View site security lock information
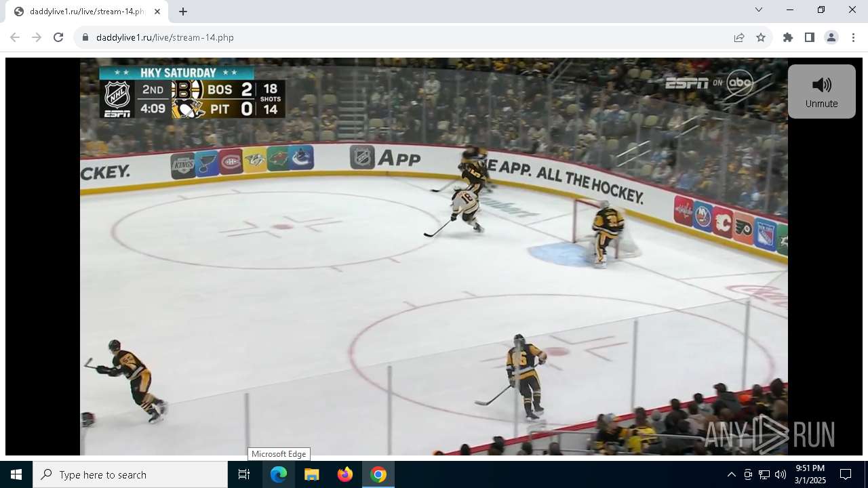This screenshot has height=488, width=868. point(85,37)
